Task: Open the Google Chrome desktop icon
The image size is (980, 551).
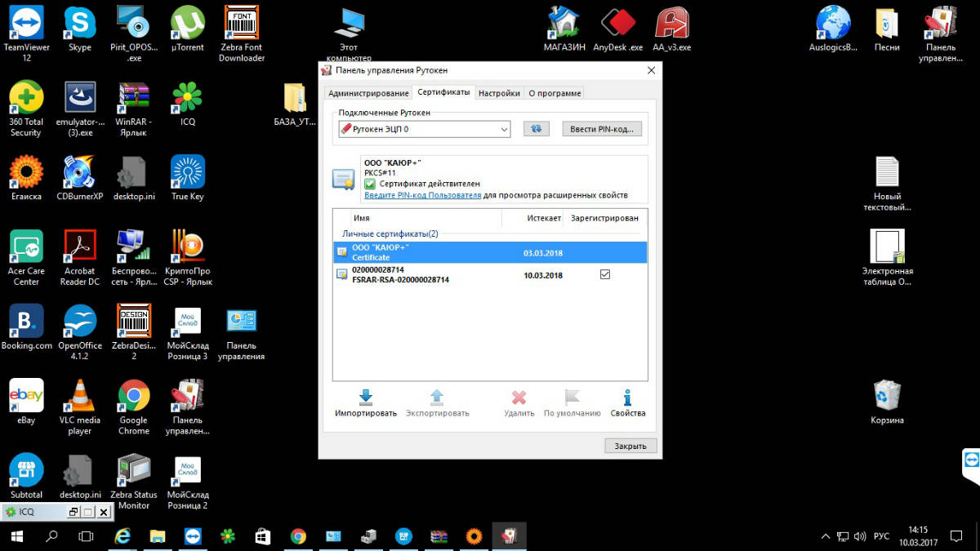Action: coord(134,396)
